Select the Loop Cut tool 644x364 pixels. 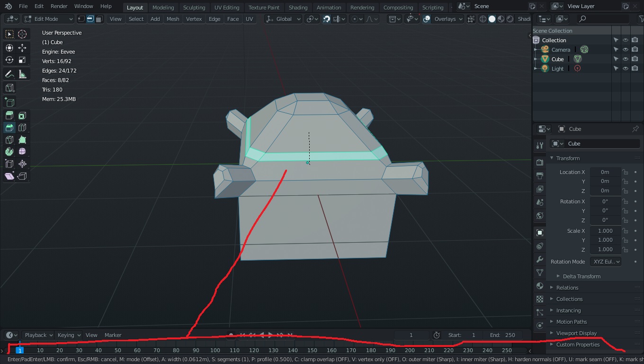tap(22, 127)
